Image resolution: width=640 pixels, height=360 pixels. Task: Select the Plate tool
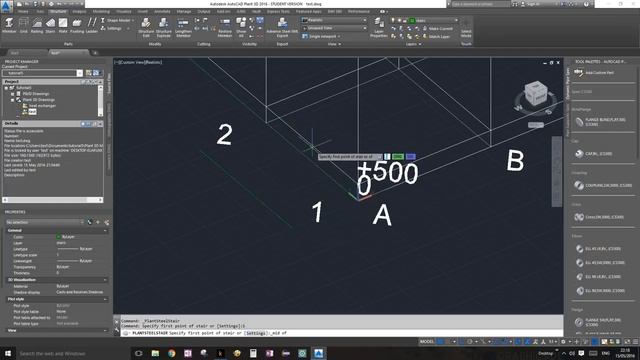pos(63,25)
